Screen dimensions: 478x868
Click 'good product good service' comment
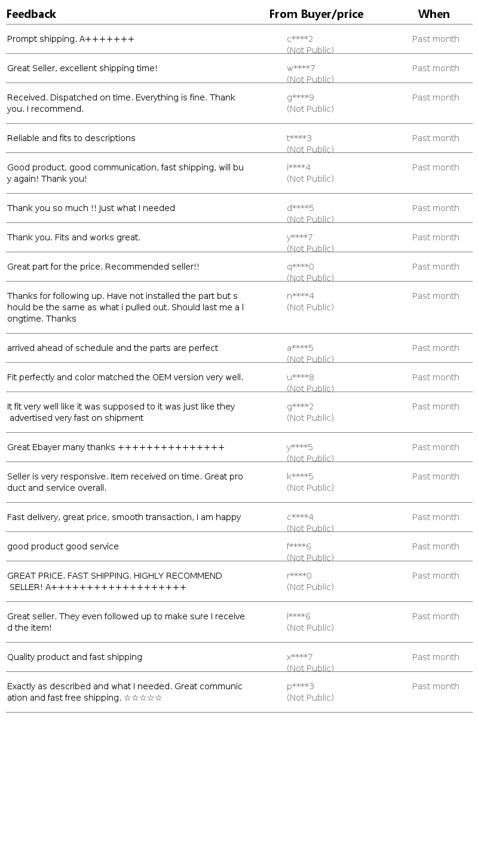pos(63,546)
